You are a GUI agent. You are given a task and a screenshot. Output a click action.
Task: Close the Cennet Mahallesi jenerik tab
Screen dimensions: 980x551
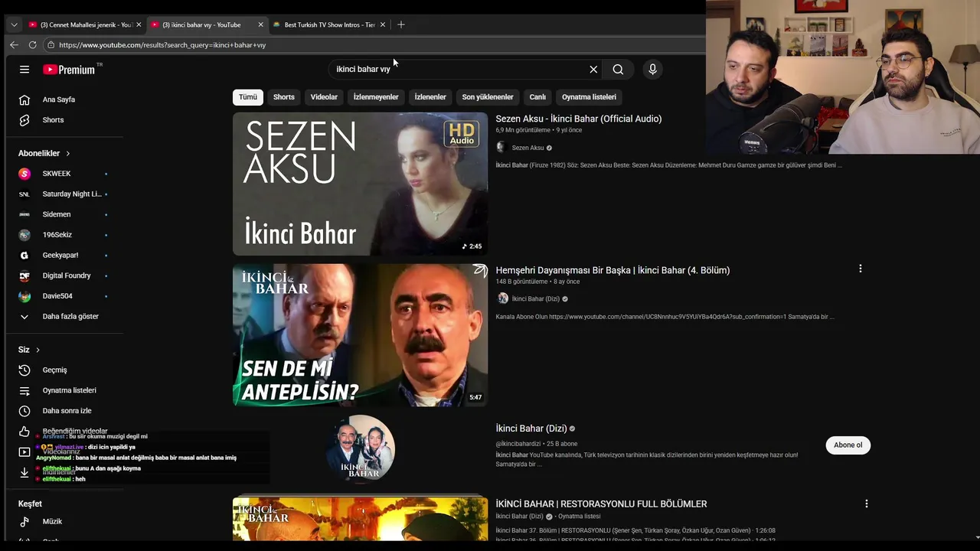coord(139,24)
